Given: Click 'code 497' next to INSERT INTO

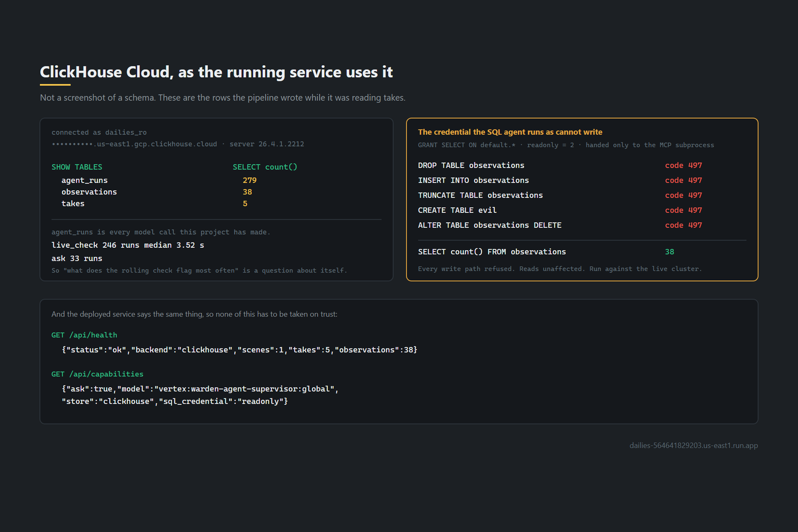Looking at the screenshot, I should click(683, 180).
